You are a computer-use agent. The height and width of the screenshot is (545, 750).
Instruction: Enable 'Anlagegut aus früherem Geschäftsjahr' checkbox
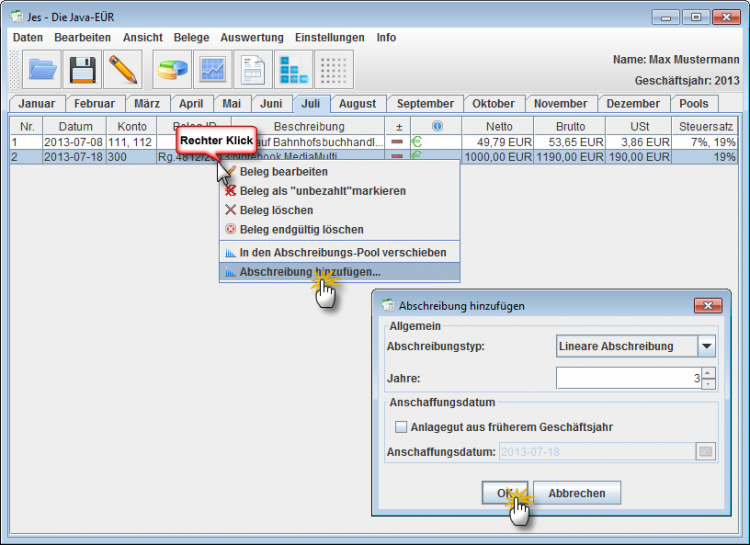click(x=402, y=427)
